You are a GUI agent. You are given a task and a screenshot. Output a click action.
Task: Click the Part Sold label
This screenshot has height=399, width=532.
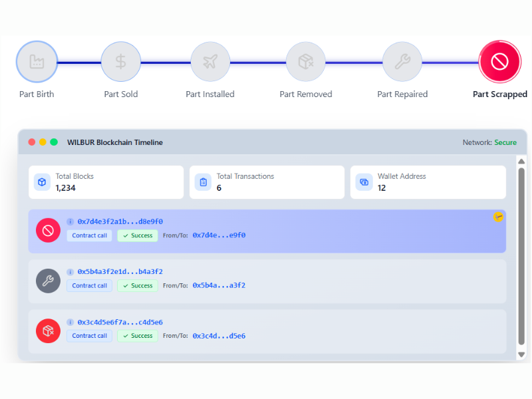click(121, 94)
